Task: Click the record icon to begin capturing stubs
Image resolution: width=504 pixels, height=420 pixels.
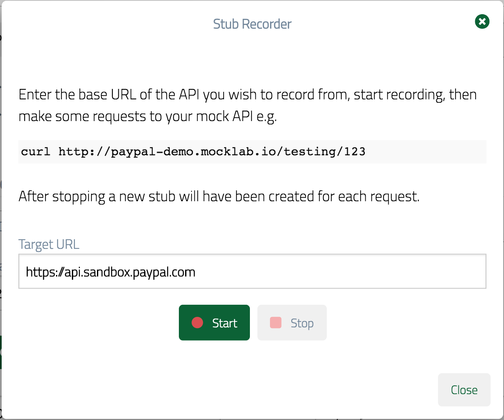Action: point(197,322)
